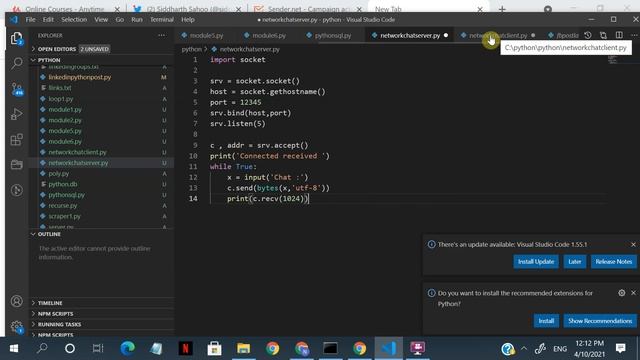
Task: Click ENG language indicator in taskbar
Action: tap(560, 349)
